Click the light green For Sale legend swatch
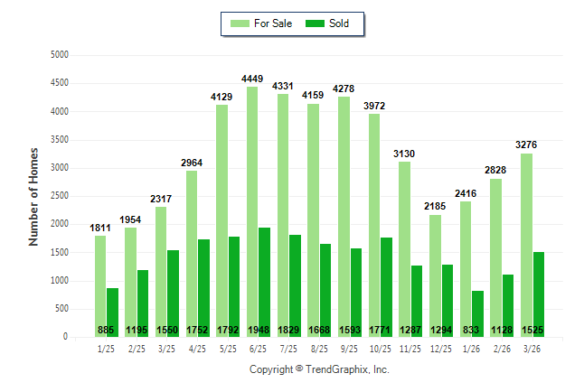This screenshot has width=584, height=392. coord(240,23)
